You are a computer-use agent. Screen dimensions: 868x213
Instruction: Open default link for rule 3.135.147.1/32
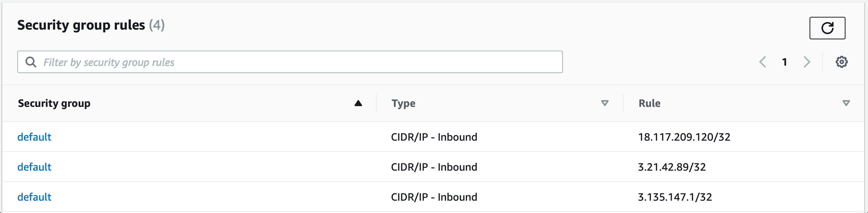(34, 197)
